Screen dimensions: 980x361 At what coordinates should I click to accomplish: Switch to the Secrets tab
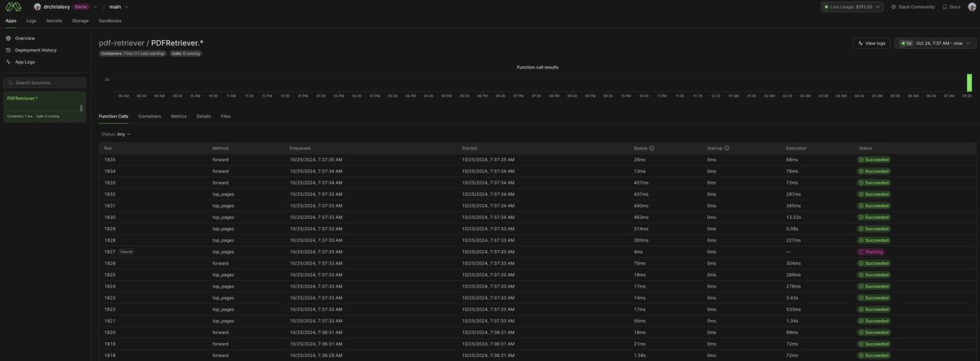pos(54,20)
